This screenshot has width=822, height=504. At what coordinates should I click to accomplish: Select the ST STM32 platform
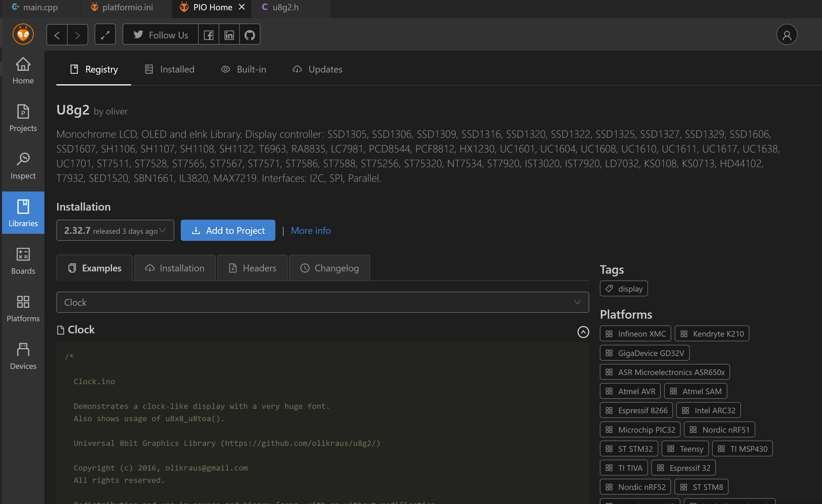[629, 449]
